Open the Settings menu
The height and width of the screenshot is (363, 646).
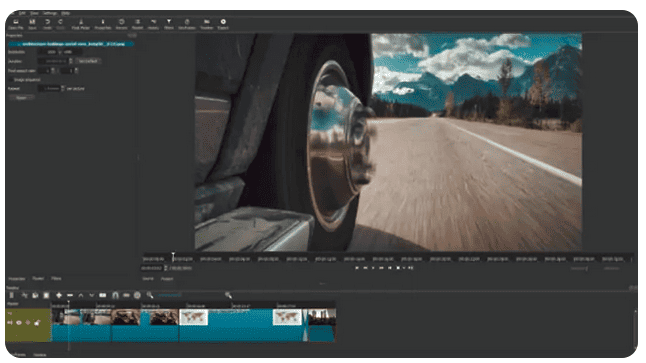[x=50, y=13]
